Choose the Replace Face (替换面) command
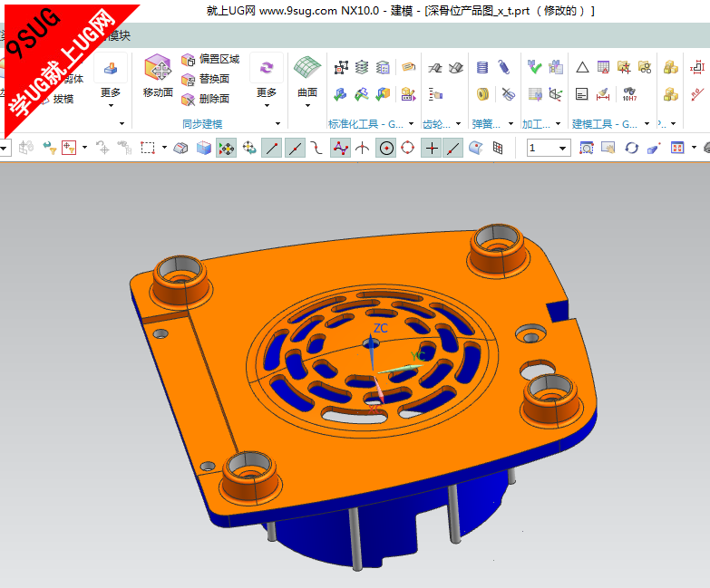This screenshot has width=710, height=588. [205, 79]
